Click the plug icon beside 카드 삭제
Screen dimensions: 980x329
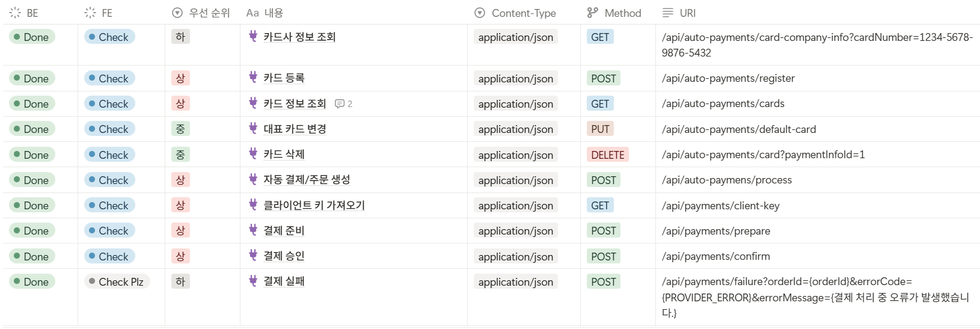(253, 154)
